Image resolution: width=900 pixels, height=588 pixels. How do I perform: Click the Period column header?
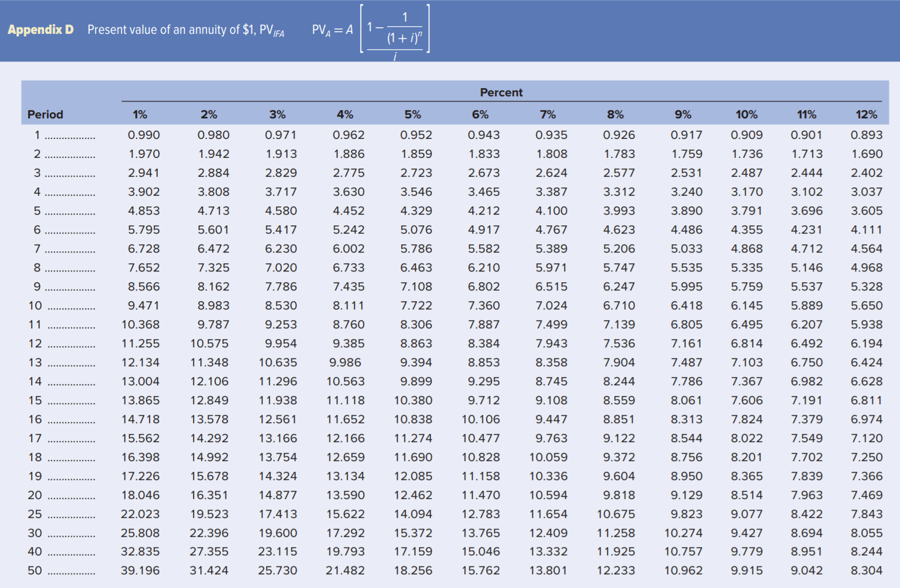[46, 114]
